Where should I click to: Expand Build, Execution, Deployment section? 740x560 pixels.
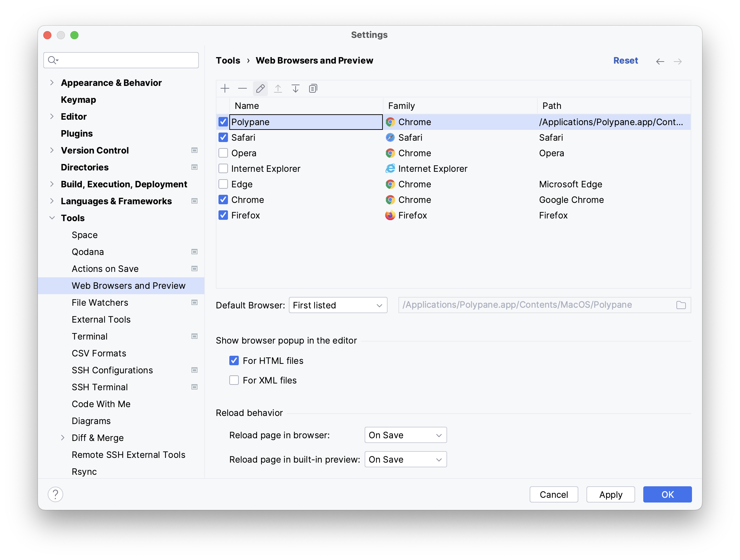[x=52, y=184]
